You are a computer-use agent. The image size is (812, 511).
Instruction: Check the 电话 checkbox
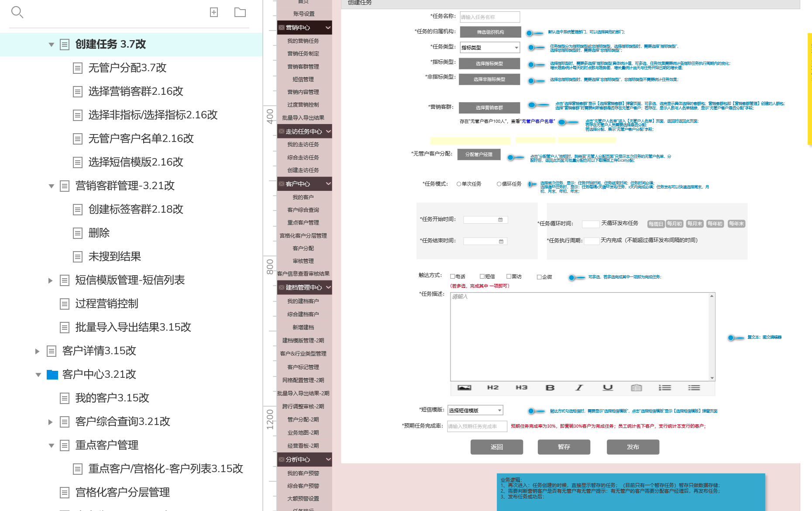coord(453,276)
